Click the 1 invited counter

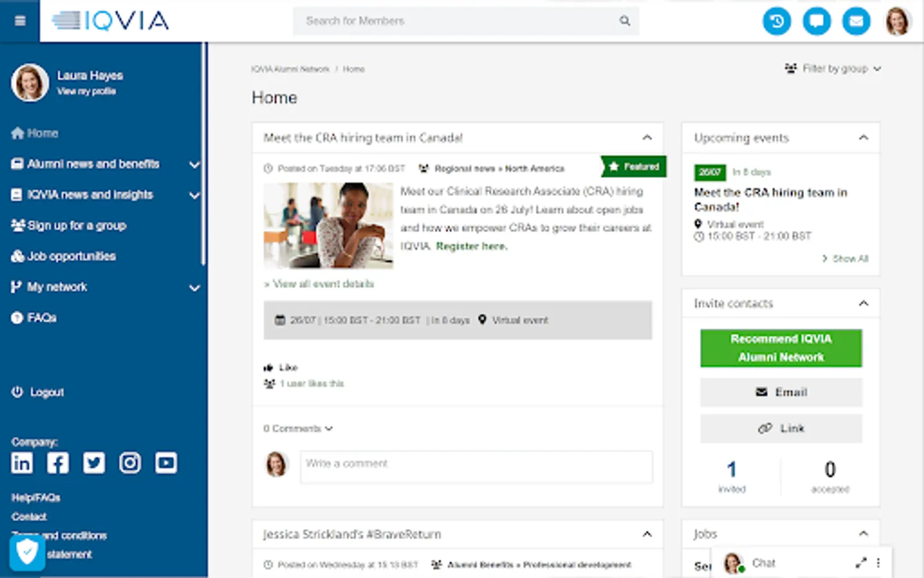732,476
